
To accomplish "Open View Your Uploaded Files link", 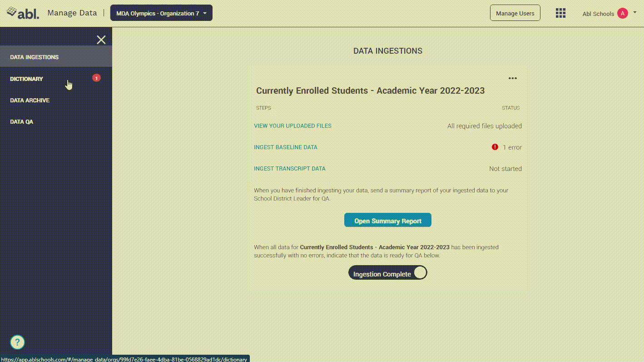I will pos(292,126).
